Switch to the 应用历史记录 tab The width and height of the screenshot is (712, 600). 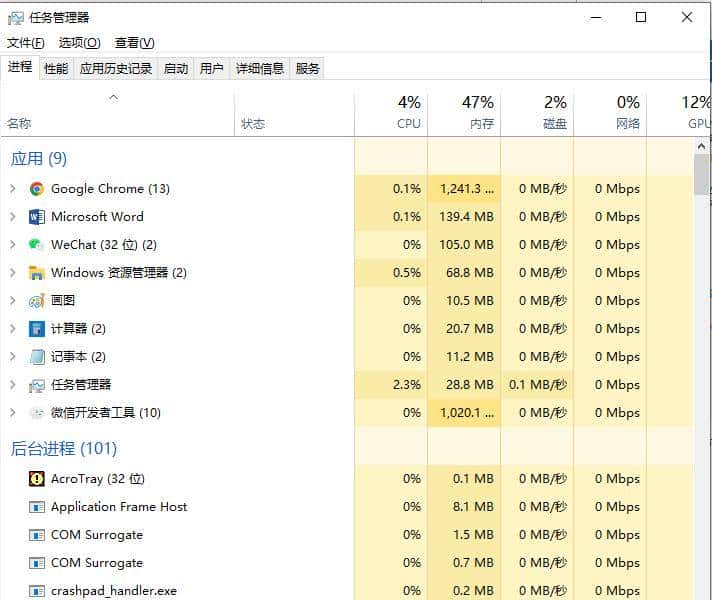point(116,69)
